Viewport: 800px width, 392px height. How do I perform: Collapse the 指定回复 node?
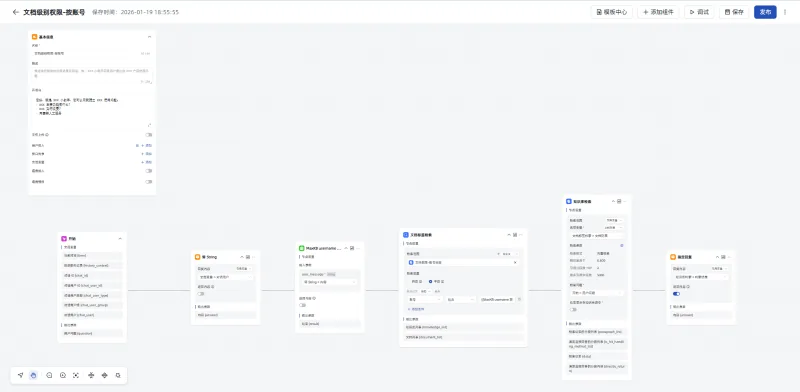coord(717,257)
